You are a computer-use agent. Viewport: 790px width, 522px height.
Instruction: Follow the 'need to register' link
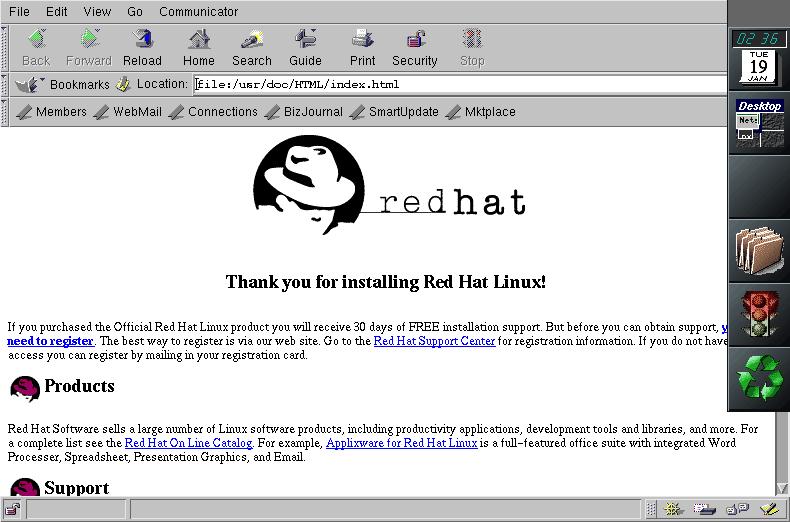coord(50,341)
